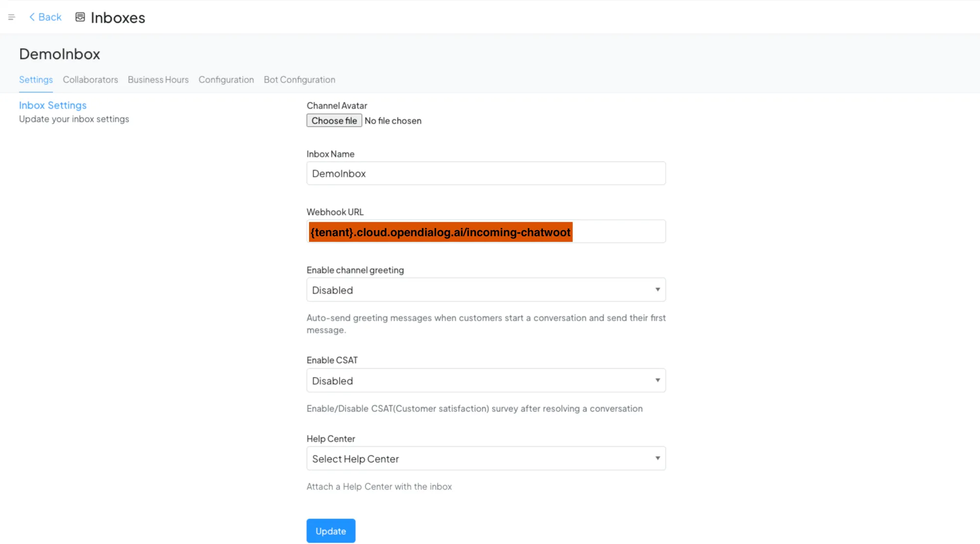This screenshot has height=544, width=980.
Task: Expand the Enable CSAT dropdown
Action: [486, 380]
